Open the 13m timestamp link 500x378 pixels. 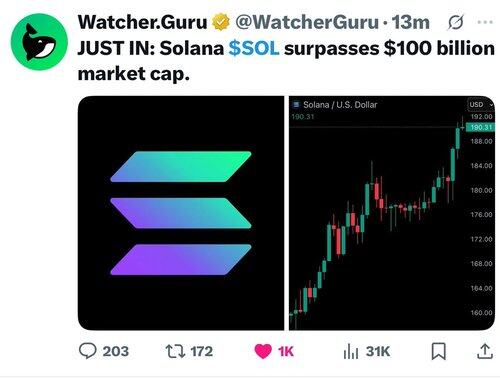pos(410,22)
